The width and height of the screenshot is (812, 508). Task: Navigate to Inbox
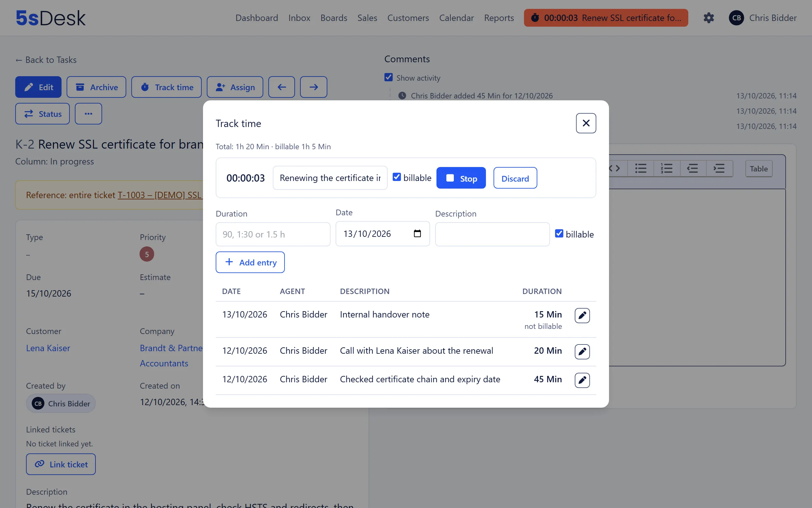[x=299, y=18]
